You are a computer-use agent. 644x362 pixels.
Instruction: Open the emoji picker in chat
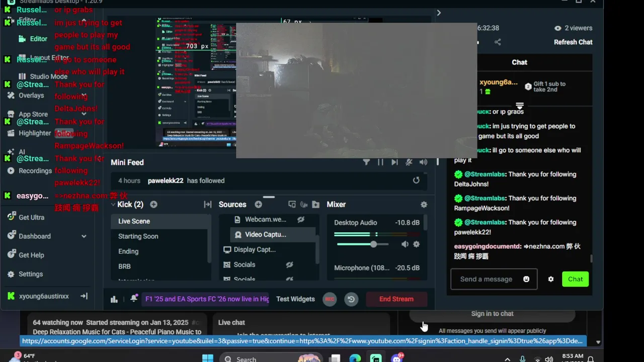coord(526,279)
